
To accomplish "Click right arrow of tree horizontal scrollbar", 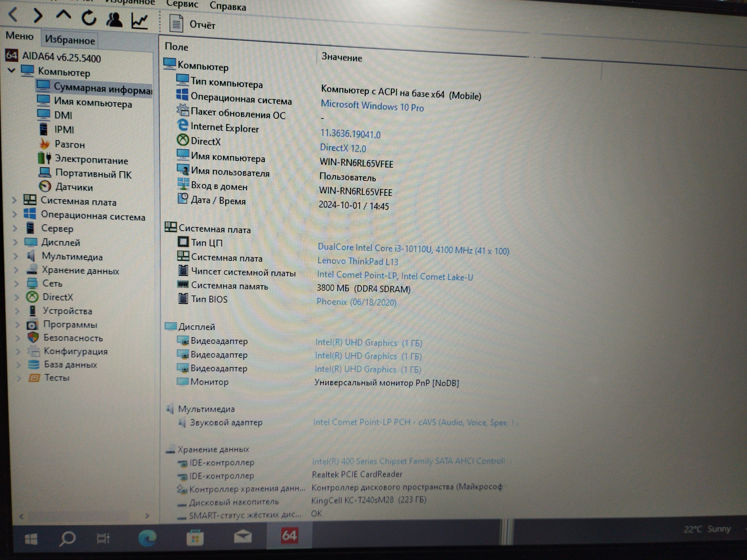I will (147, 516).
